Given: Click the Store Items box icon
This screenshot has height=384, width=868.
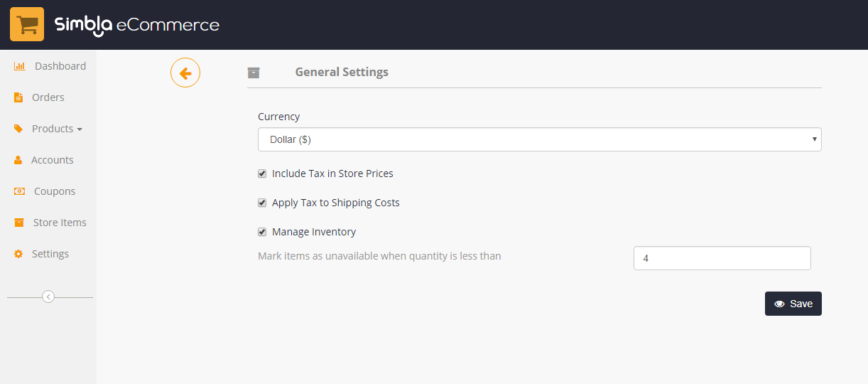Looking at the screenshot, I should [19, 223].
